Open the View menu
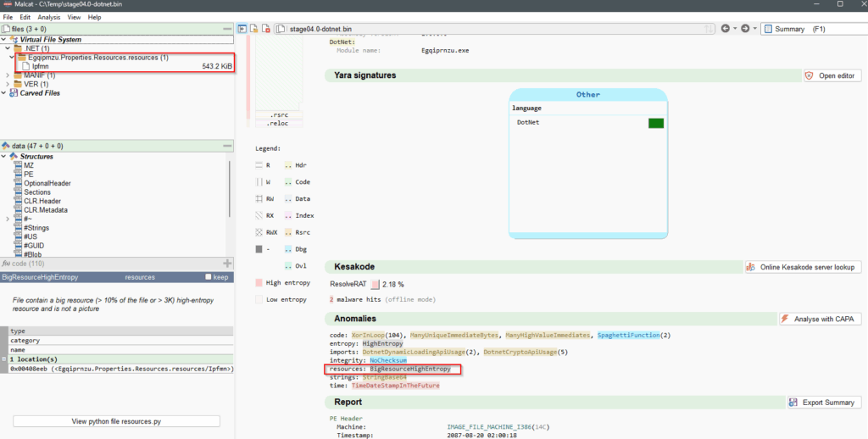The width and height of the screenshot is (868, 439). tap(74, 17)
